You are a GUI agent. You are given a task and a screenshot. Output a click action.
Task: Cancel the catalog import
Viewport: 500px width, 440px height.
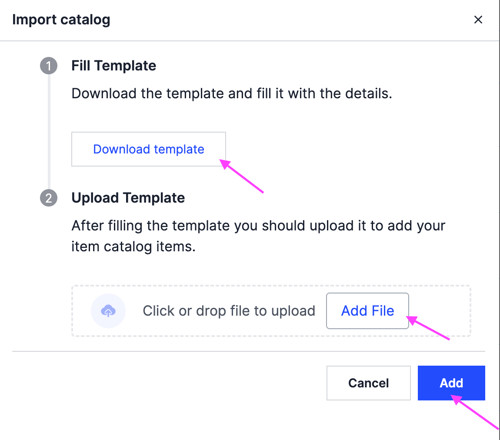coord(368,383)
